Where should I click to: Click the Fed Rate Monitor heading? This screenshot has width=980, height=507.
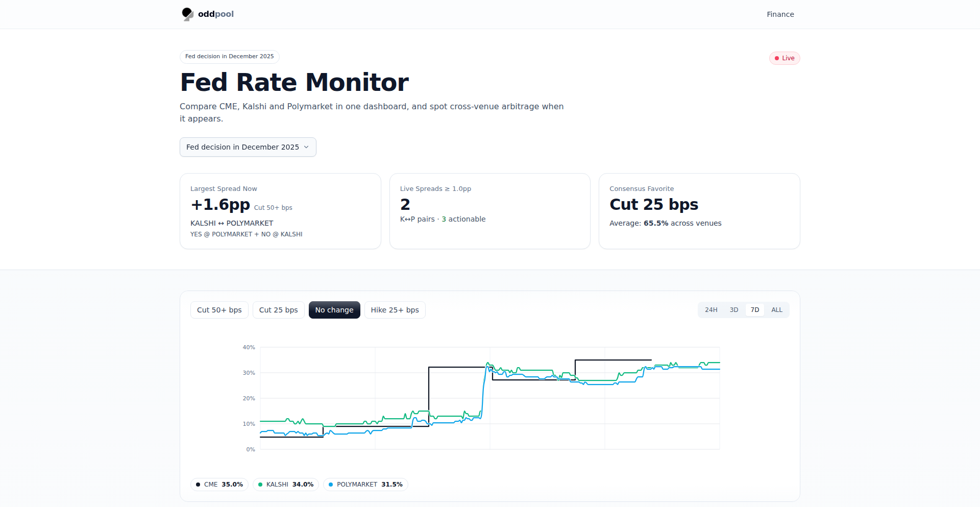(295, 82)
